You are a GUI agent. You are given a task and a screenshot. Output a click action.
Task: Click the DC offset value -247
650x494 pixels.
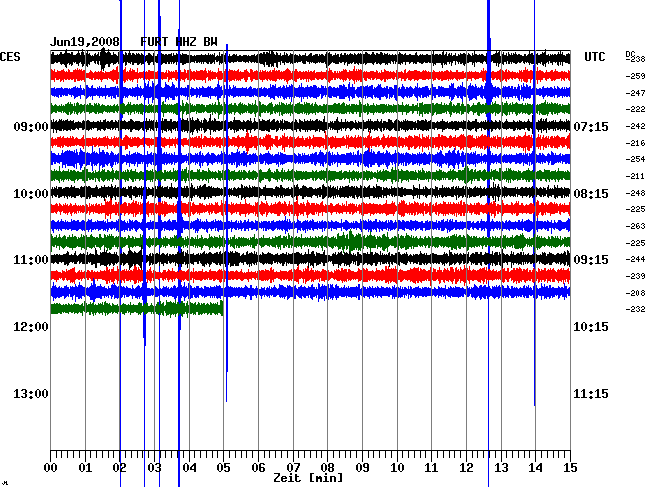click(x=635, y=93)
